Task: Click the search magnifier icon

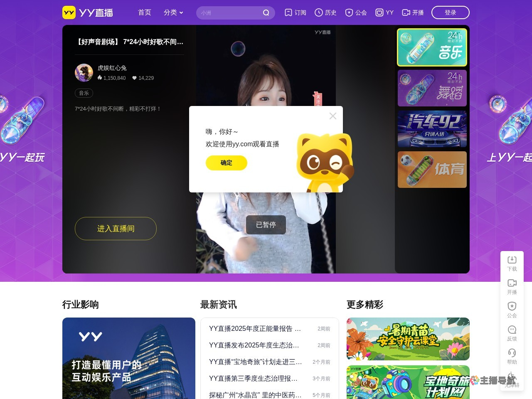Action: pyautogui.click(x=266, y=13)
